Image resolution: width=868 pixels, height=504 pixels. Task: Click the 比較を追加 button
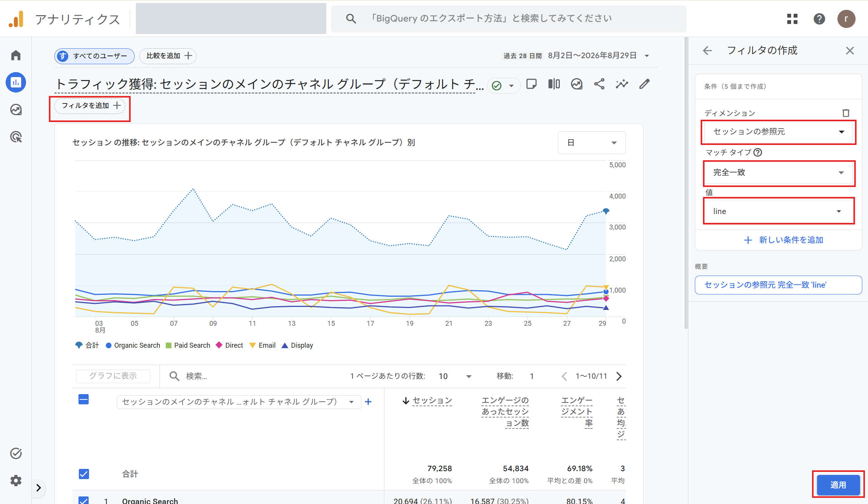(168, 56)
